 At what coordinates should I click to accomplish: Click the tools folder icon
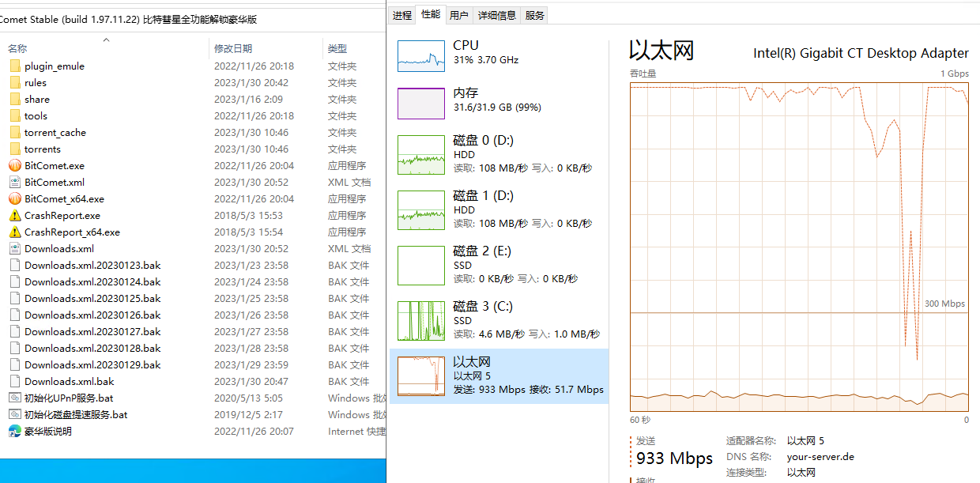[15, 116]
